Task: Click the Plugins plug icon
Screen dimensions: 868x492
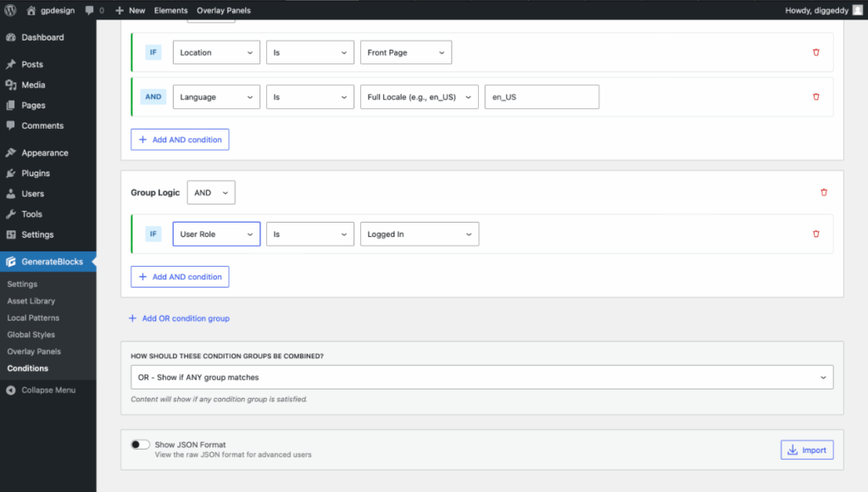Action: pos(10,173)
